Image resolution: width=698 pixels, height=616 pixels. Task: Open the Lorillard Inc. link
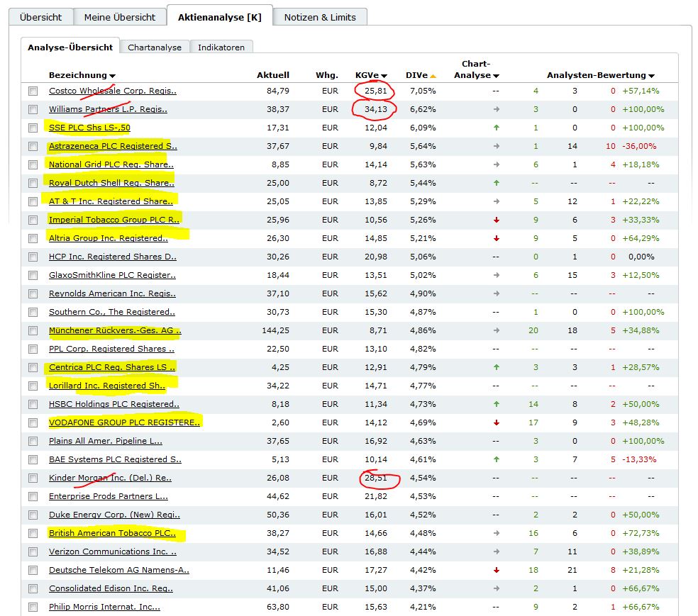click(x=107, y=386)
